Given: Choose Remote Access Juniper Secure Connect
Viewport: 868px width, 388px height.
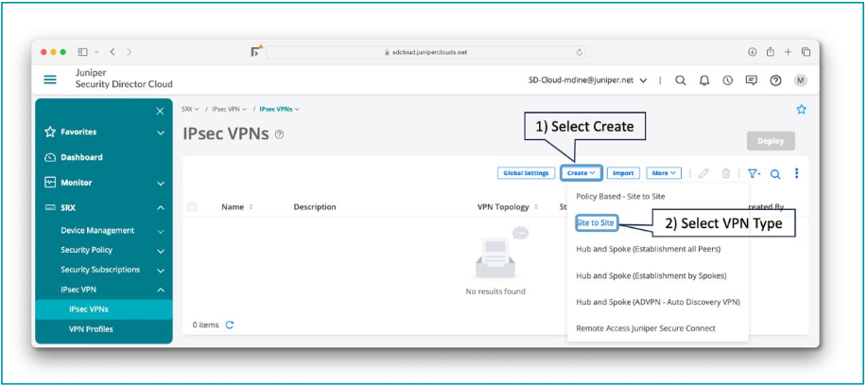Looking at the screenshot, I should coord(645,328).
